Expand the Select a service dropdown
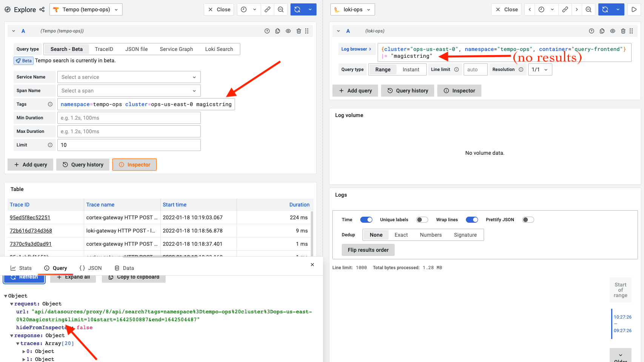Viewport: 644px width, 362px height. 129,77
